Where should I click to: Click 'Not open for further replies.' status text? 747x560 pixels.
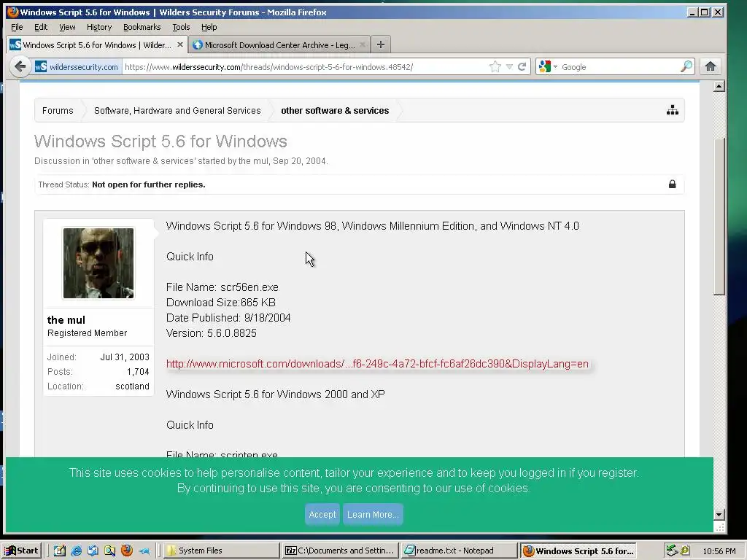click(149, 184)
